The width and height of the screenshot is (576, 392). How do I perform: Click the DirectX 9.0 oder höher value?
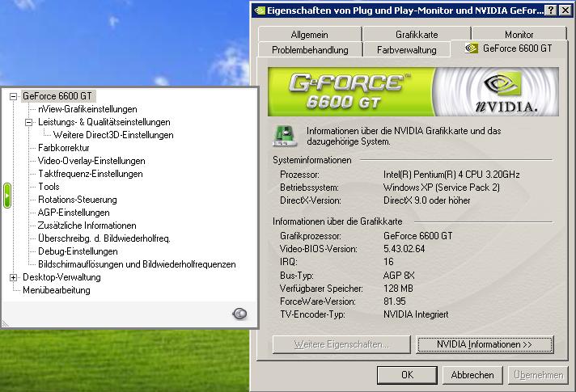click(x=427, y=200)
